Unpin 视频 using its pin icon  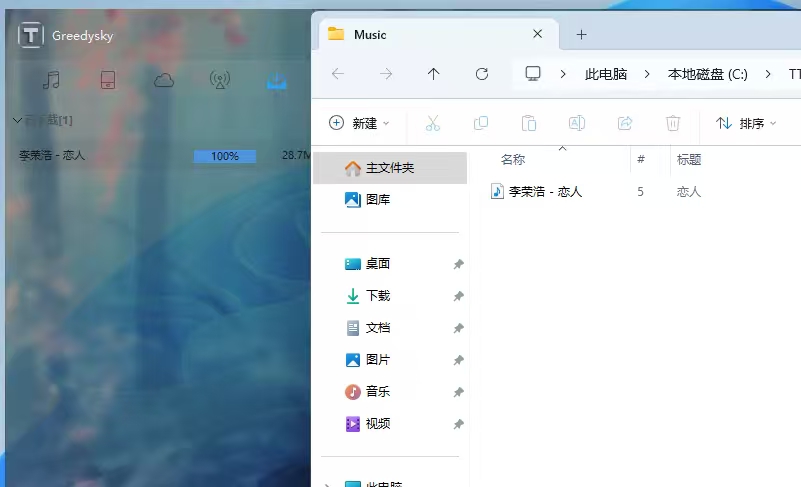pos(458,424)
